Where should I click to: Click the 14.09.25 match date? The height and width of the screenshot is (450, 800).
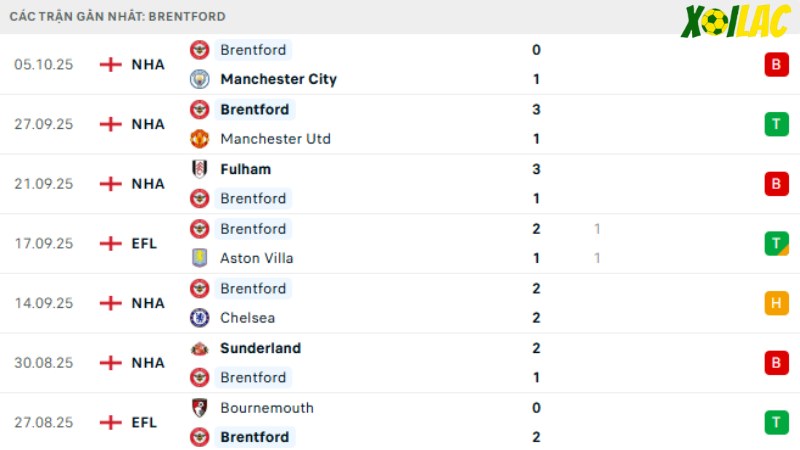pos(44,303)
